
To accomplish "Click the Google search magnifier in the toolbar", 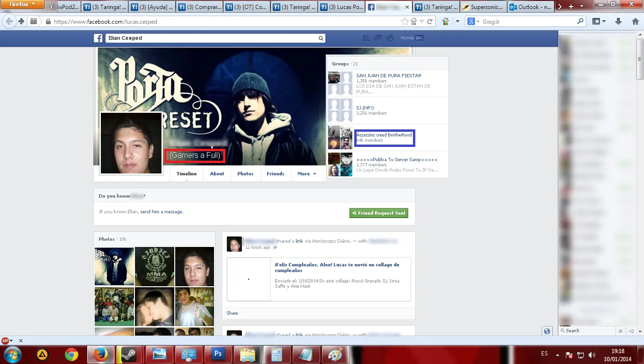I will click(581, 21).
